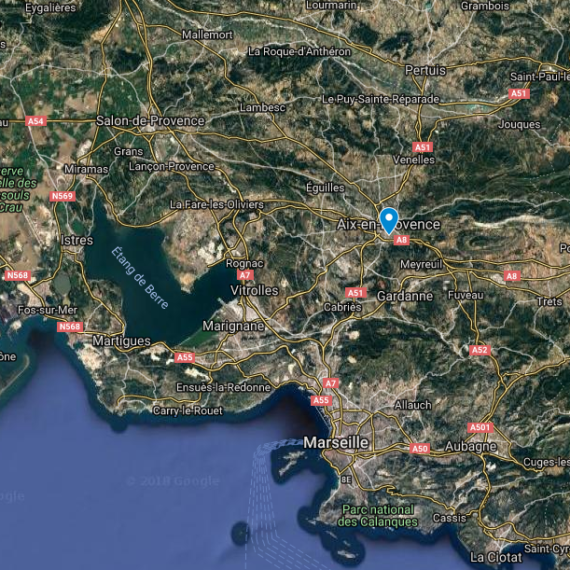The height and width of the screenshot is (570, 570).
Task: Click the Istres town label
Action: (x=77, y=240)
